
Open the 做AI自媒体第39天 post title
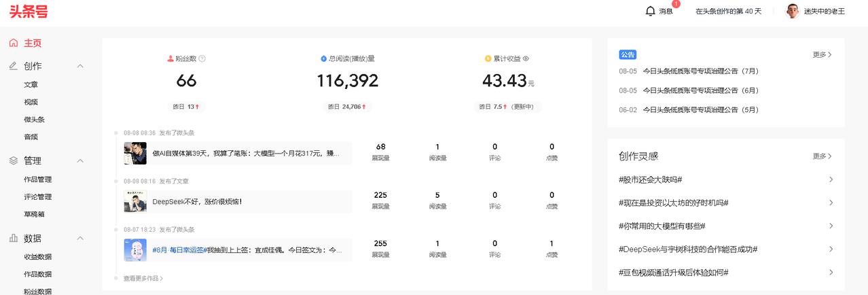(x=246, y=154)
